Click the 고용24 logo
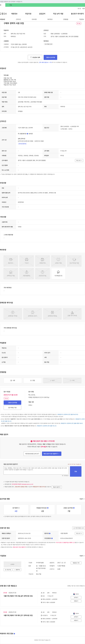The image size is (85, 644). [3, 14]
